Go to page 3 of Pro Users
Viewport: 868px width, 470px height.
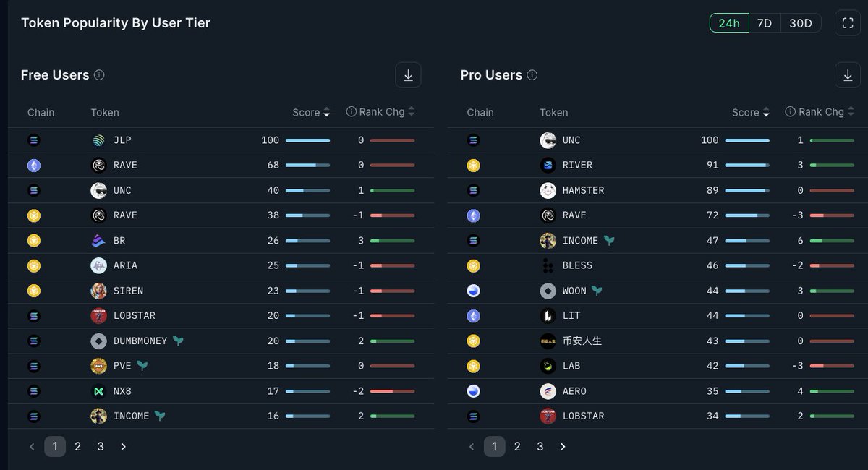click(x=540, y=447)
